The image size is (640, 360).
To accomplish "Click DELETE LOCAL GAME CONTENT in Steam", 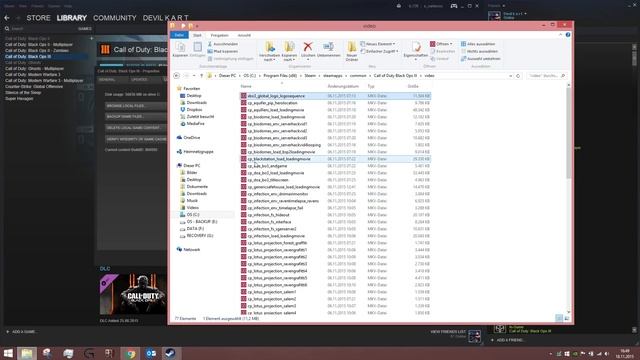I will pos(136,128).
